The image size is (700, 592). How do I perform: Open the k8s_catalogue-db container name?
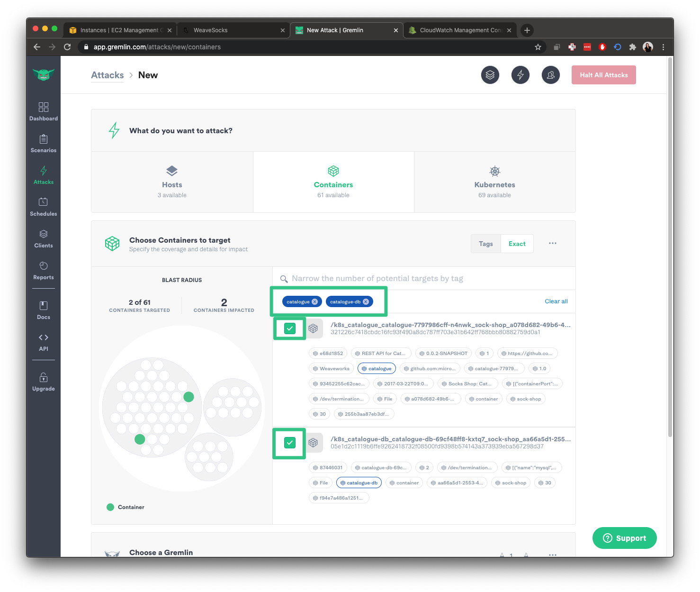[x=450, y=439]
